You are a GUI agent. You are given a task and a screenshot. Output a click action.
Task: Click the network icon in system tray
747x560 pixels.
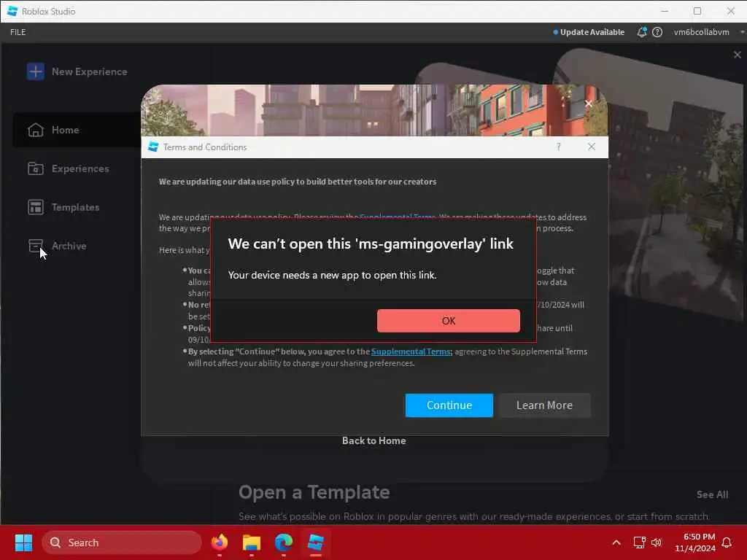coord(639,542)
